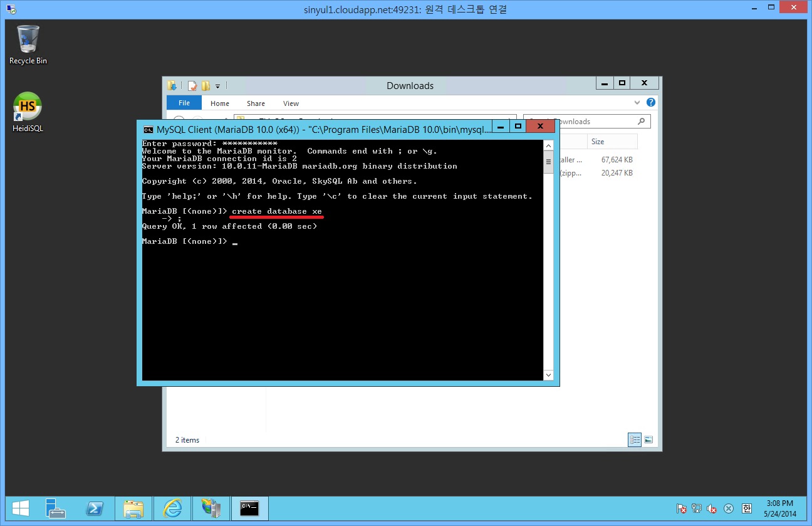
Task: Open the File tab in Downloads window
Action: (184, 103)
